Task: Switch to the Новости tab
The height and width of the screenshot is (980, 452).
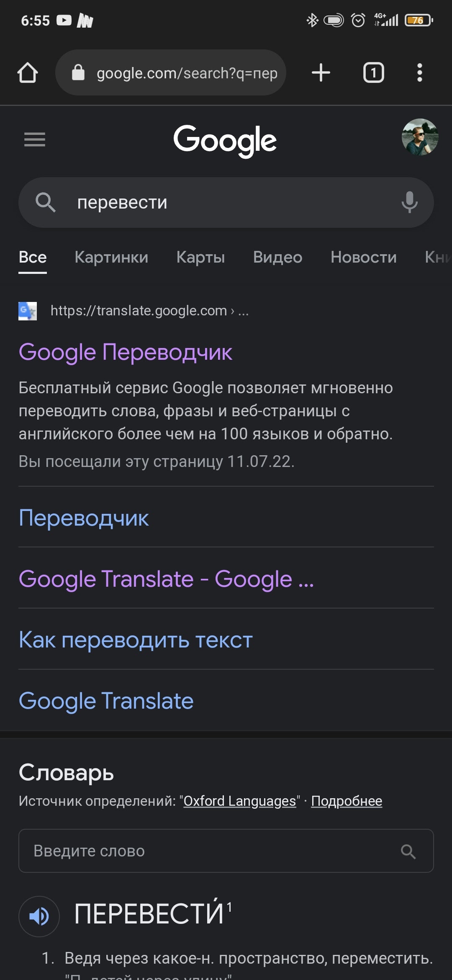Action: point(363,257)
